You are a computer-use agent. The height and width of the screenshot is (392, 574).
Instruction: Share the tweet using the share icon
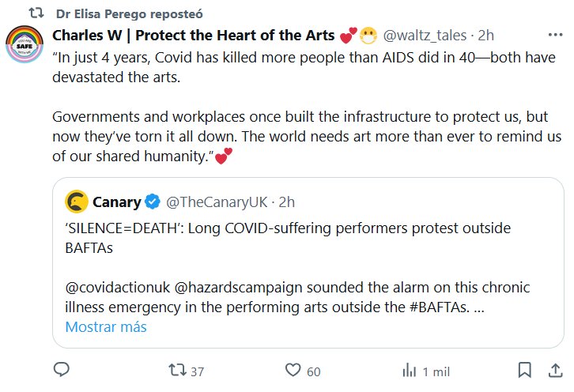tap(553, 370)
